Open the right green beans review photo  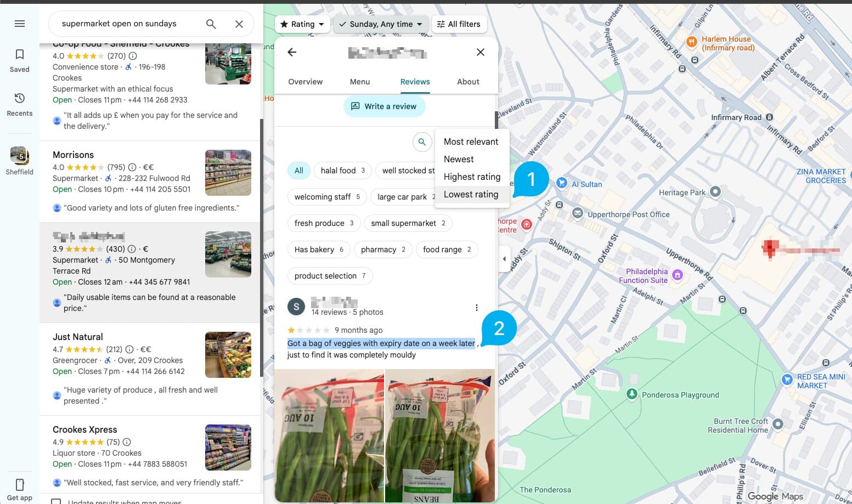(x=441, y=435)
